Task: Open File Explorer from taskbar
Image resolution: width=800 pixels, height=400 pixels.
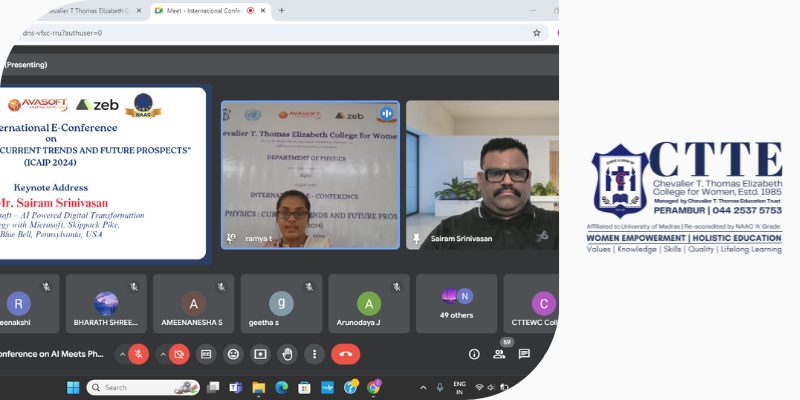Action: [x=259, y=388]
